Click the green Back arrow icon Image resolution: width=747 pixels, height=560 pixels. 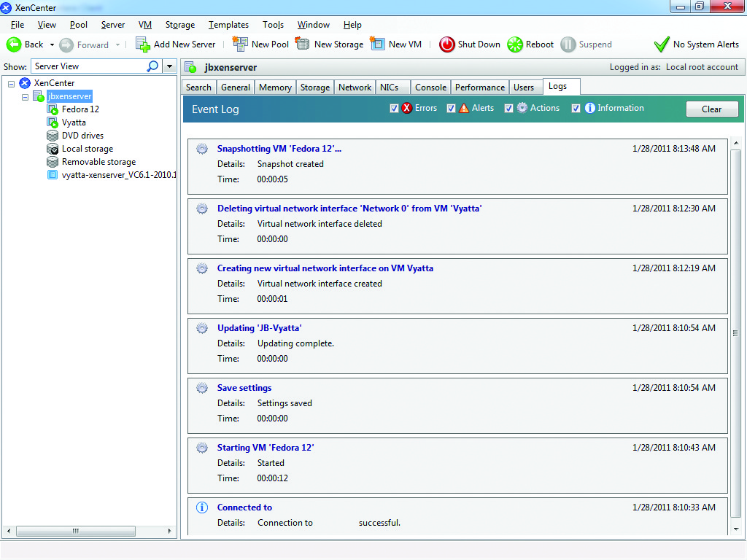click(x=14, y=44)
